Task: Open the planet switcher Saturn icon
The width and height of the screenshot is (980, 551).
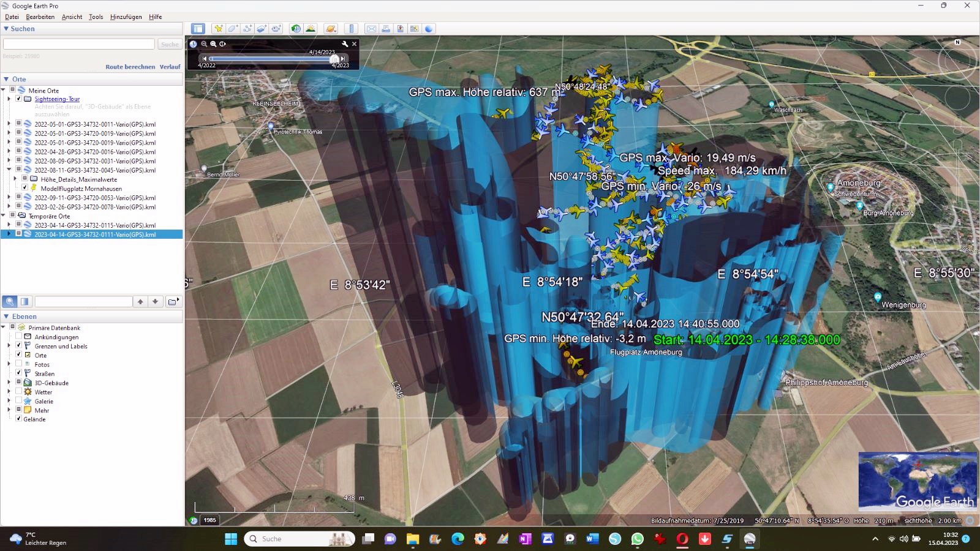Action: tap(331, 29)
